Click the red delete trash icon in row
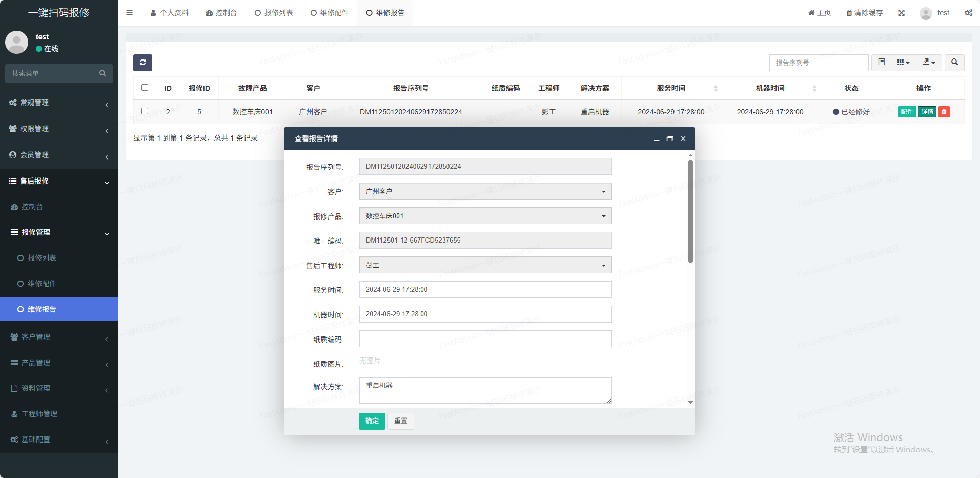980x478 pixels. click(944, 112)
